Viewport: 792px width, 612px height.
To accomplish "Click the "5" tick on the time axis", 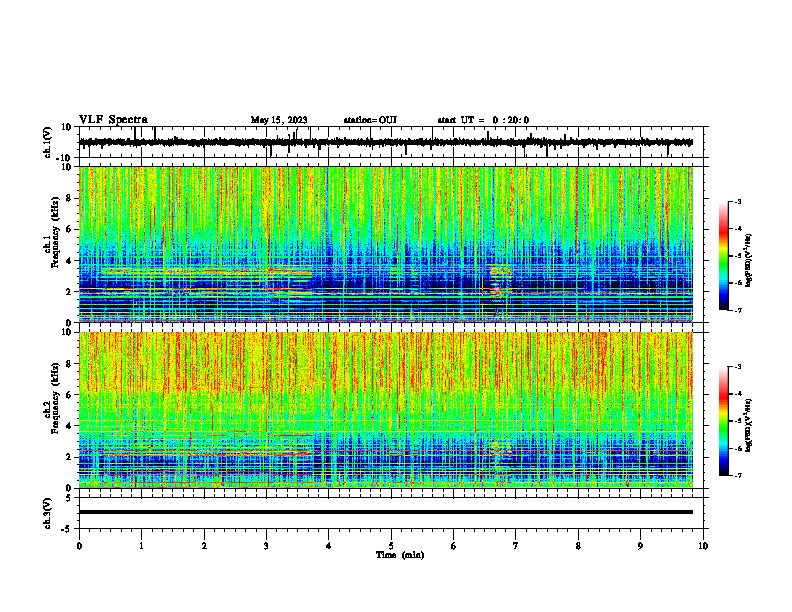I will point(391,546).
